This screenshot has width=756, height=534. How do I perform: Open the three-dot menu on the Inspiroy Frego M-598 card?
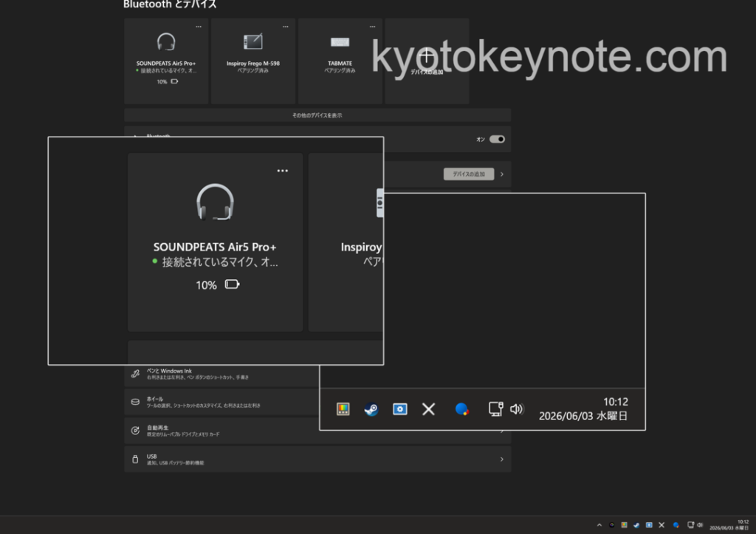pos(286,27)
